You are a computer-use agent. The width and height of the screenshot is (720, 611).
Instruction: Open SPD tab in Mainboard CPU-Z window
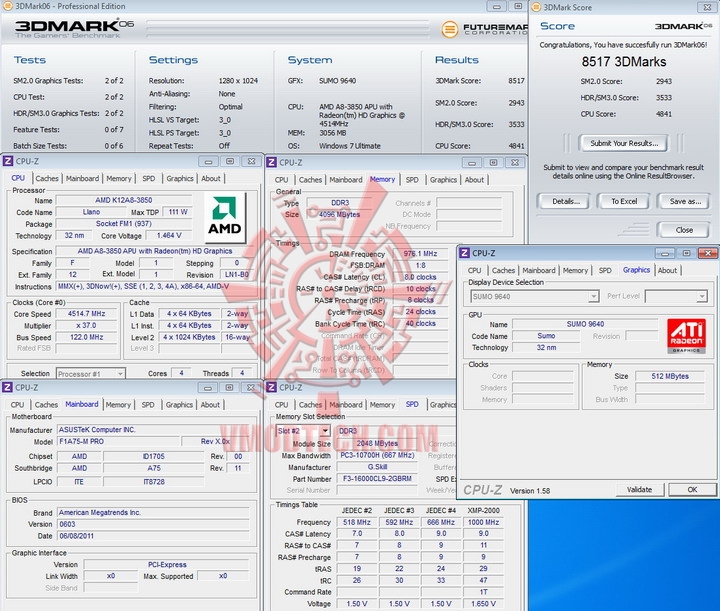point(148,405)
